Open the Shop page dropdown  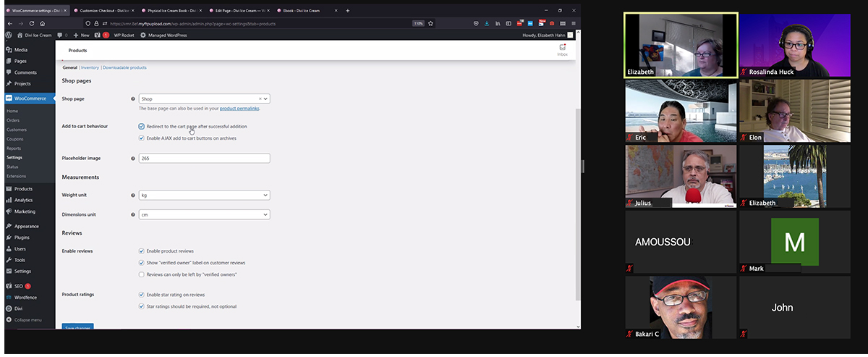point(204,98)
